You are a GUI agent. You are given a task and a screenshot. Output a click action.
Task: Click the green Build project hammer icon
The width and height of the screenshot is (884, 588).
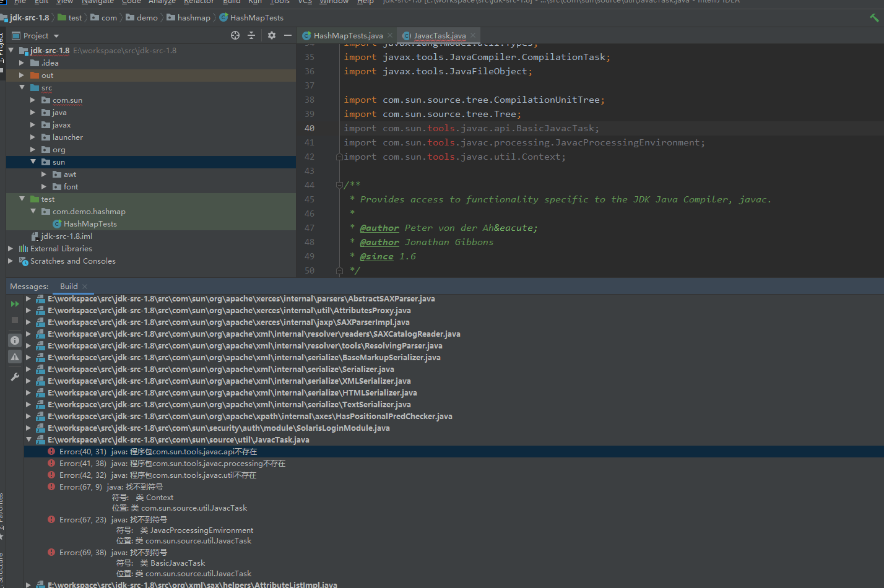(874, 17)
